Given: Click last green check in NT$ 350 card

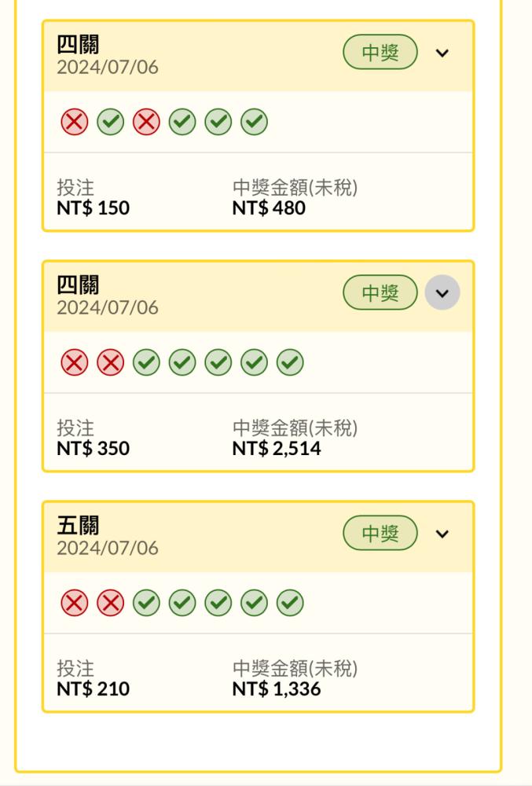Looking at the screenshot, I should click(x=290, y=362).
